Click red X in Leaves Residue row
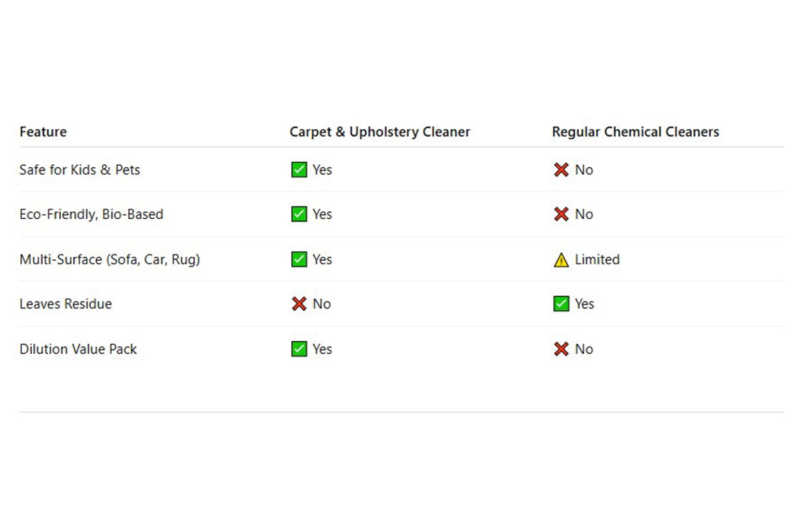This screenshot has width=798, height=532. point(299,304)
